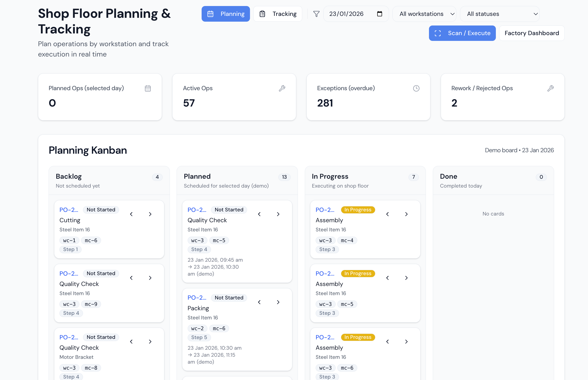Open the All statuses dropdown
The width and height of the screenshot is (588, 380).
click(x=499, y=14)
